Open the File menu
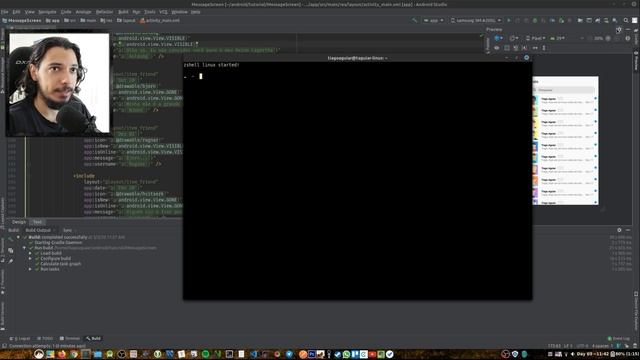640x360 pixels. (4, 12)
